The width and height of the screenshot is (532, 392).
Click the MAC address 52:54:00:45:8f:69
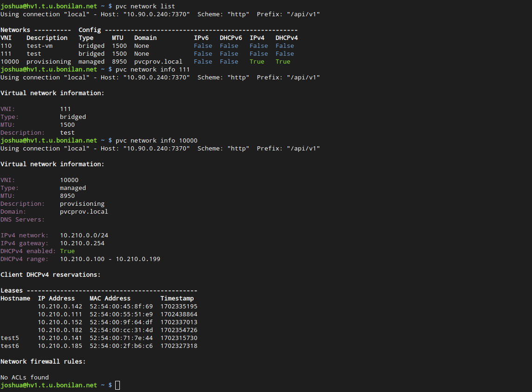[121, 306]
